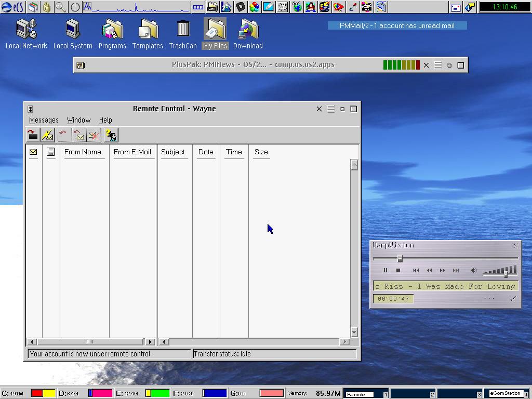Open the PMINews window system menu icon
Image resolution: width=532 pixels, height=399 pixels.
click(81, 65)
